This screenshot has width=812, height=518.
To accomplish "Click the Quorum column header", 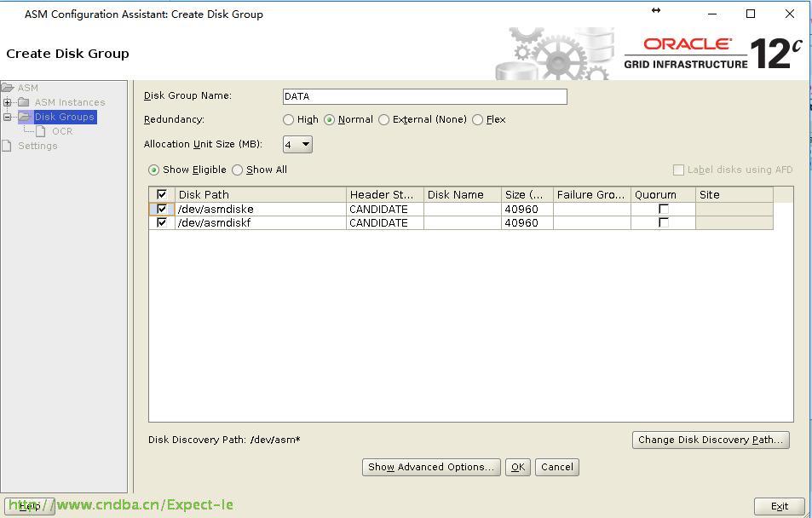I will [x=664, y=194].
